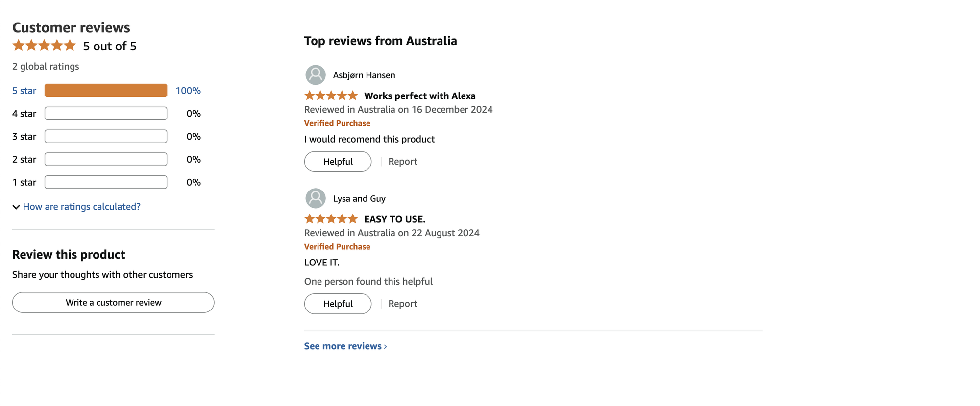This screenshot has height=406, width=980.
Task: Report the 'EASY TO USE.' review
Action: [402, 303]
